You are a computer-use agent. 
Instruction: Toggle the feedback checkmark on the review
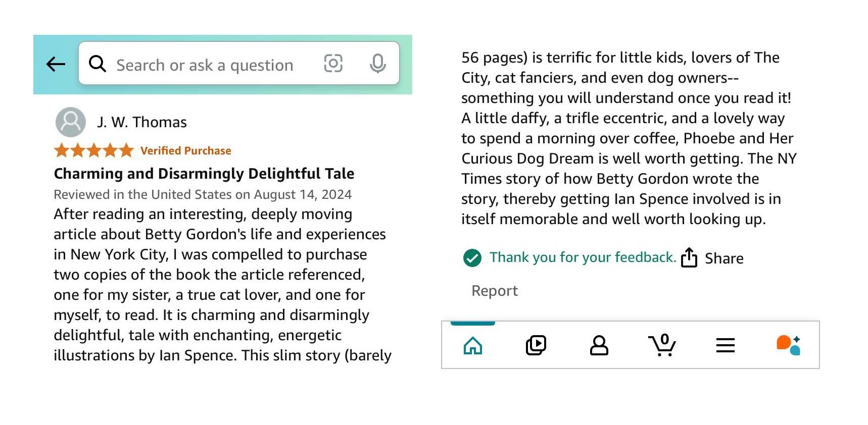[472, 257]
